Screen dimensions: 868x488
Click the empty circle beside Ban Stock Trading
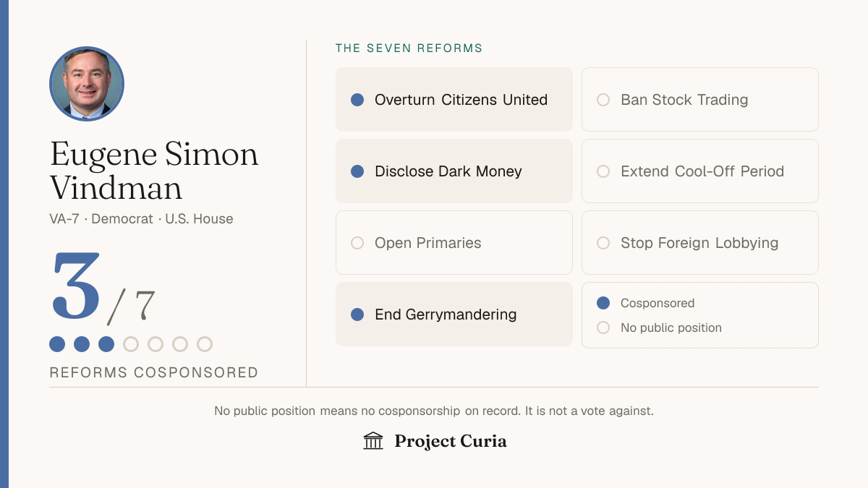click(x=603, y=100)
